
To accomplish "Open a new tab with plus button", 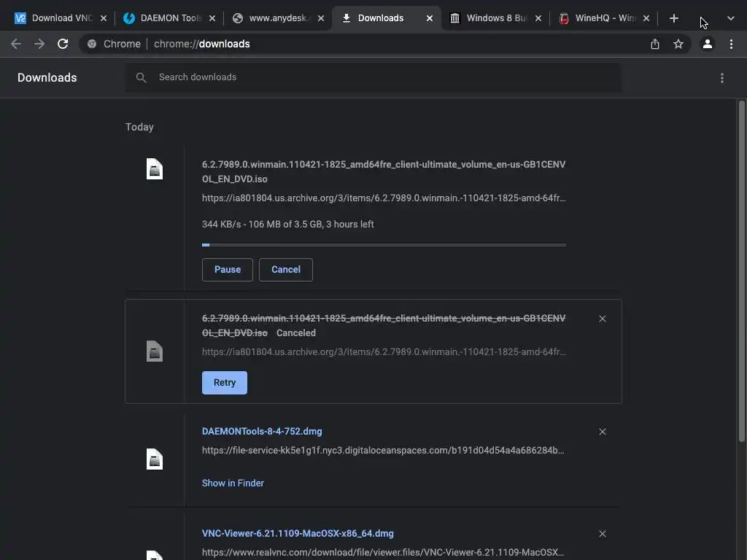I will coord(673,18).
